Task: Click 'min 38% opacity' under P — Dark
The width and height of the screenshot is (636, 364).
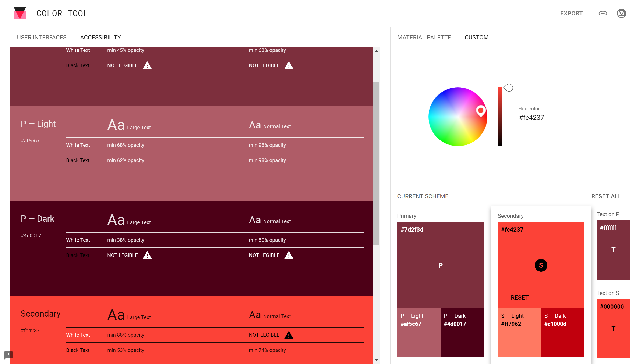Action: 126,240
